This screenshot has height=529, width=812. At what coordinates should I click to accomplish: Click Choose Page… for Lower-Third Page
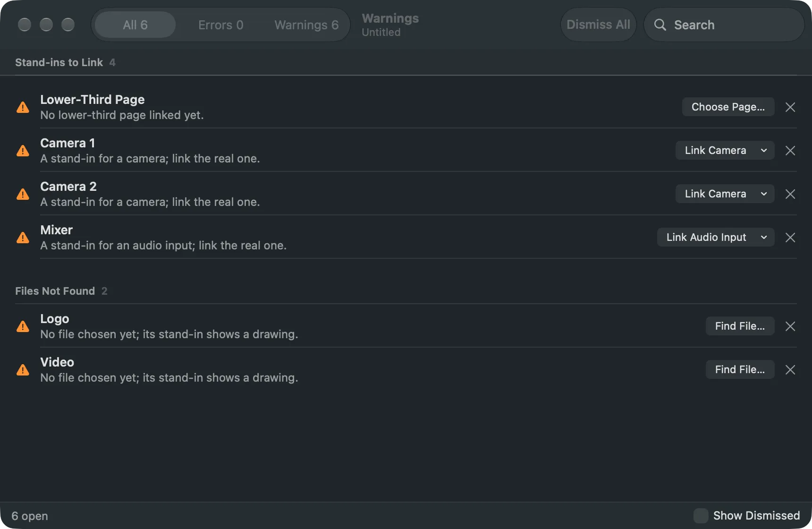[728, 107]
